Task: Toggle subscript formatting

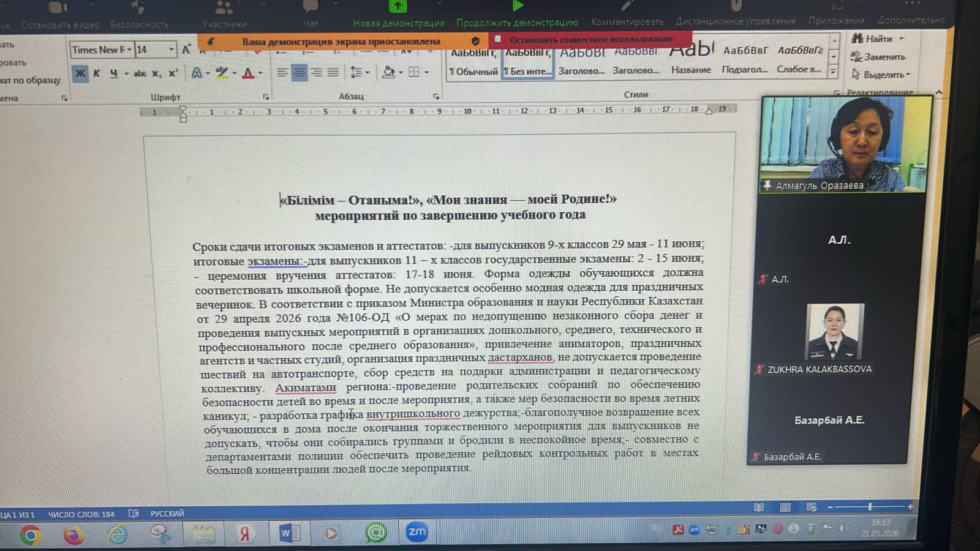Action: [157, 73]
